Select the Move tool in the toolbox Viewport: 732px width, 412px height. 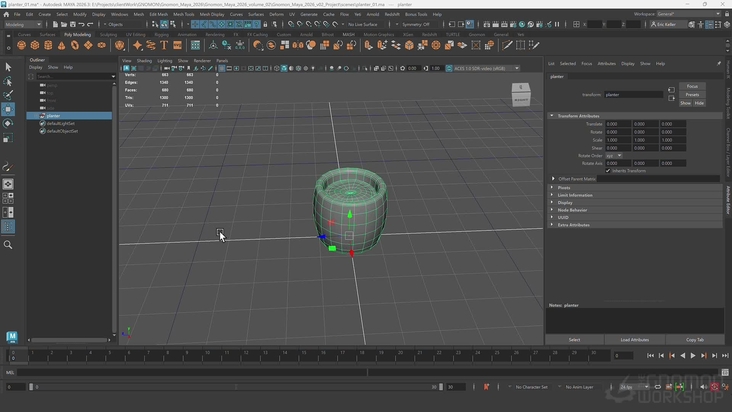pyautogui.click(x=8, y=109)
